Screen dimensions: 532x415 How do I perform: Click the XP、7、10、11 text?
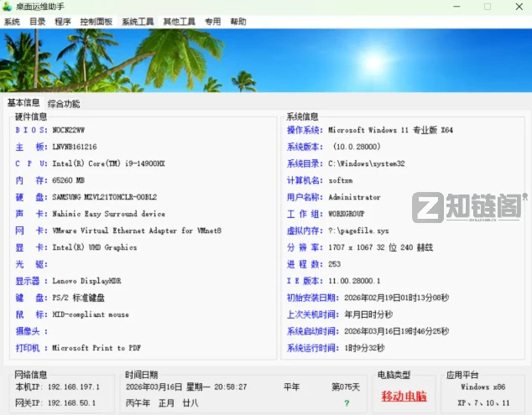(x=483, y=403)
